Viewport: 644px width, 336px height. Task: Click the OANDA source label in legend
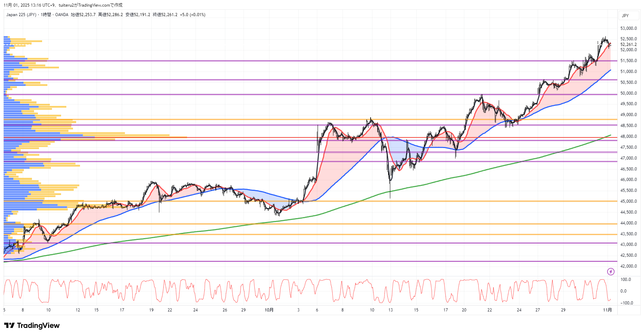(62, 15)
